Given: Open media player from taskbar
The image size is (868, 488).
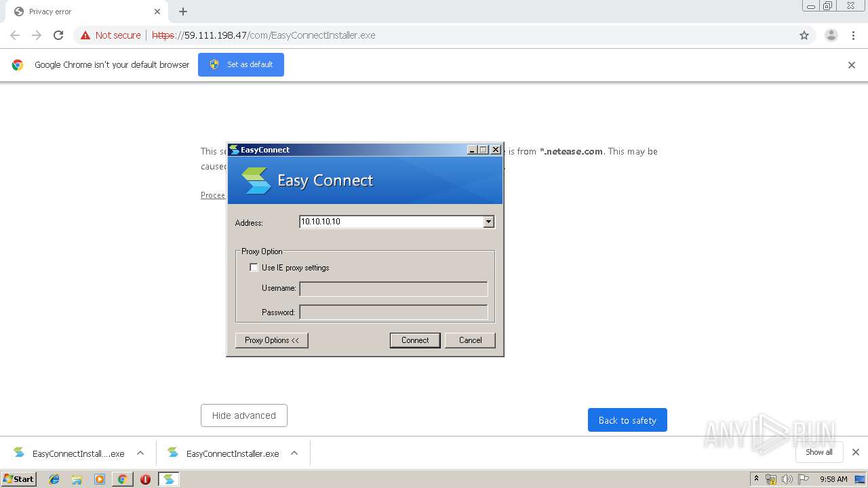Looking at the screenshot, I should point(100,479).
